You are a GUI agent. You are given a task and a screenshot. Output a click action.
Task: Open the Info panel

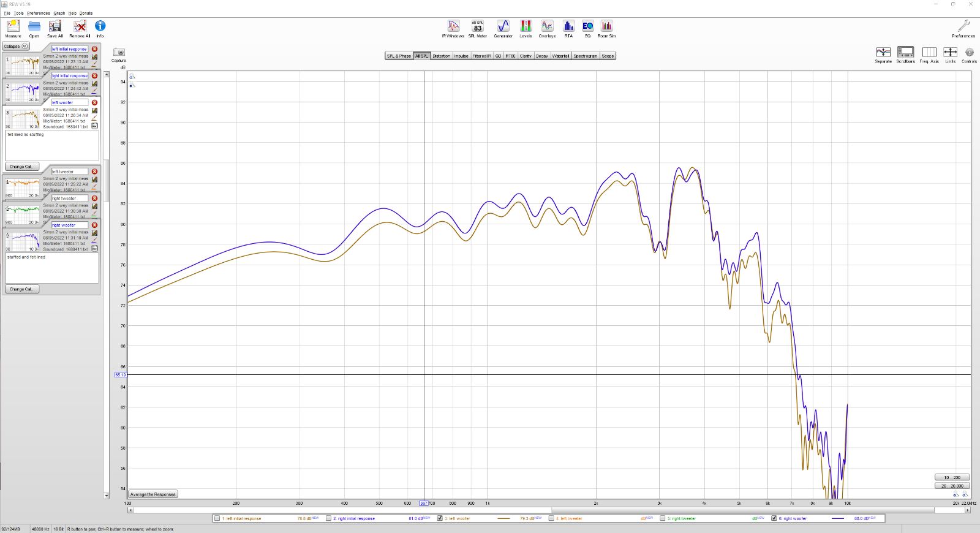(100, 28)
